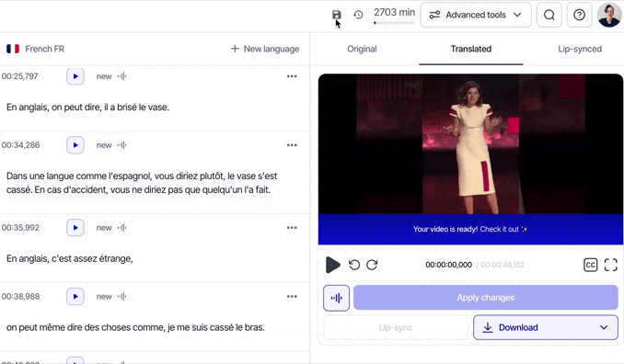Enter fullscreen video mode
This screenshot has width=624, height=364.
611,265
